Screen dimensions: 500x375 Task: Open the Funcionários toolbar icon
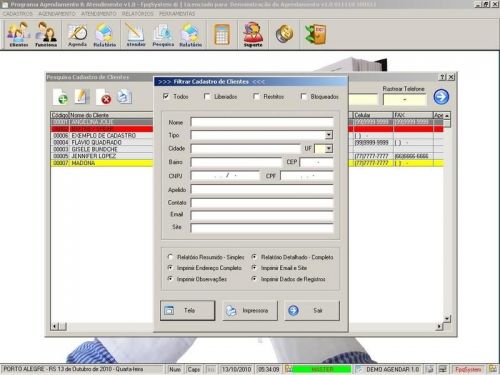[46, 34]
